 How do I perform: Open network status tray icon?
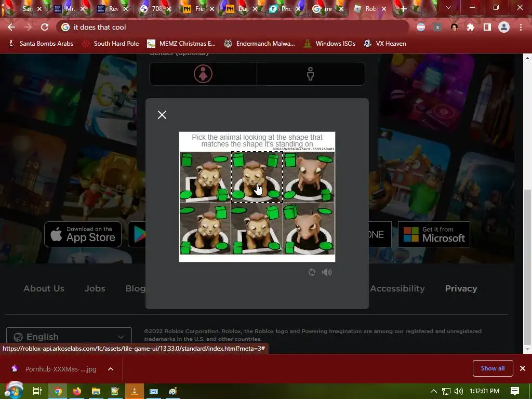[446, 391]
